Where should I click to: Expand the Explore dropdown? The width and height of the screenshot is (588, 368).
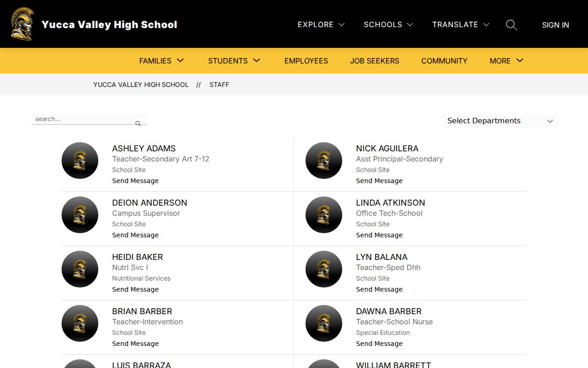point(321,24)
